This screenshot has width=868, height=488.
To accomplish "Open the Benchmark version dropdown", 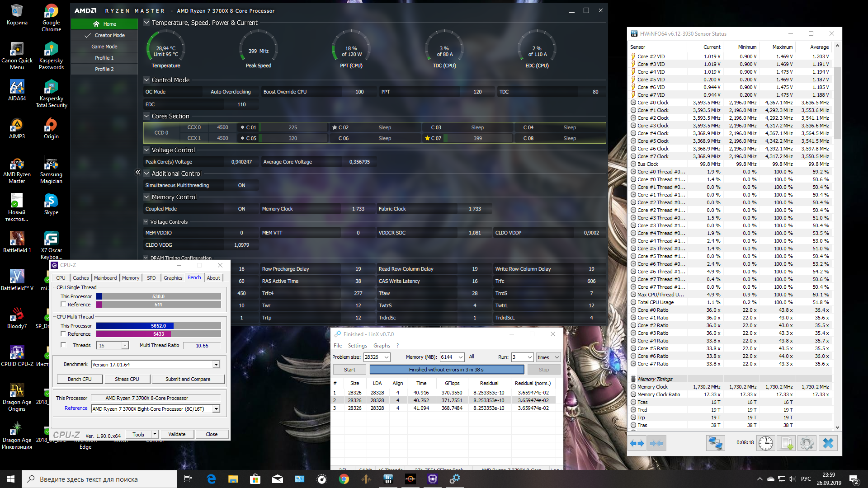I will pos(216,365).
